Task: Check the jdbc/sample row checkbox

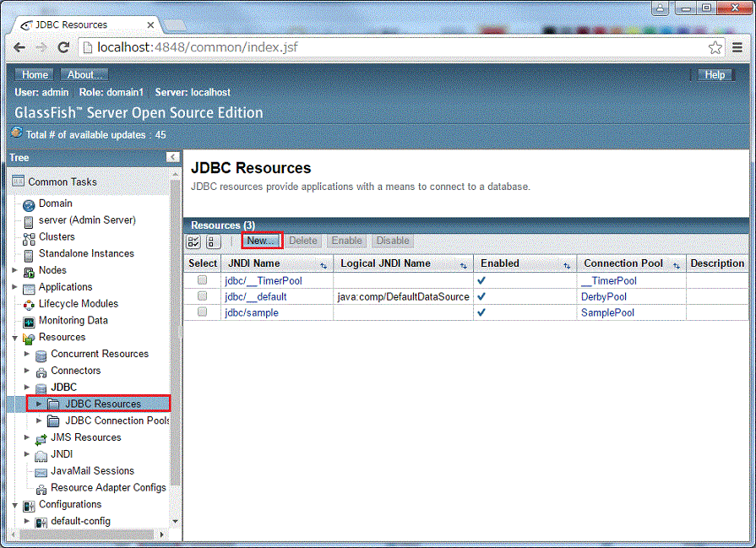Action: [x=202, y=312]
